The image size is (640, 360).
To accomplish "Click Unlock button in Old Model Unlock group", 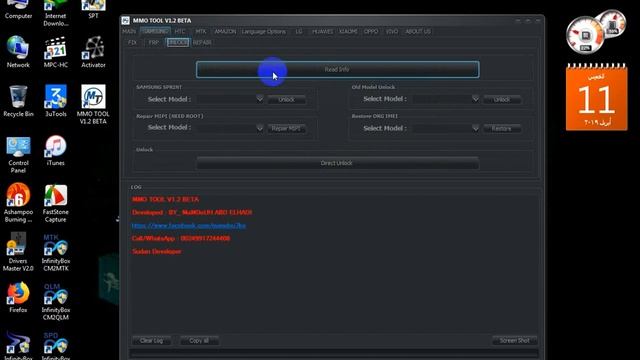I will (502, 100).
